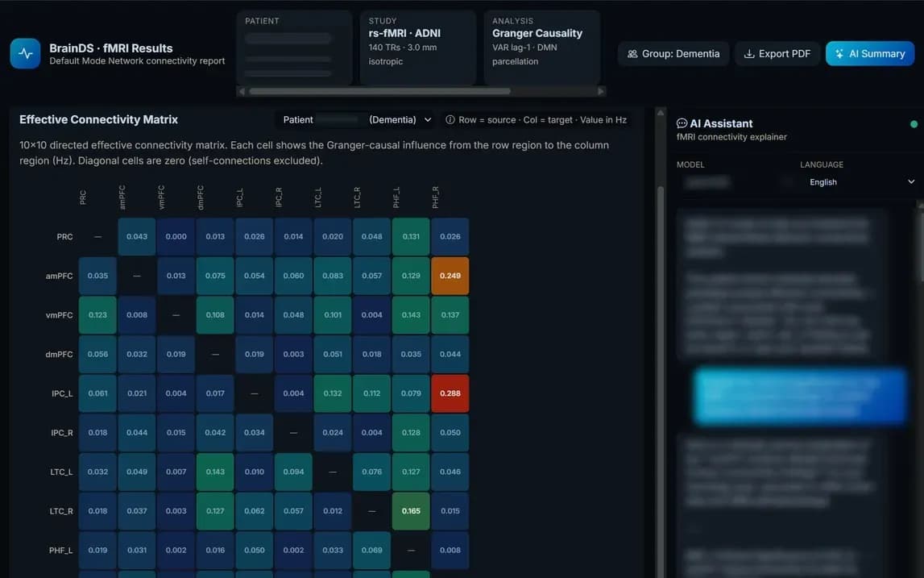Click the bright green 0.165 cell in LTC_R row
The height and width of the screenshot is (578, 924).
click(x=411, y=511)
